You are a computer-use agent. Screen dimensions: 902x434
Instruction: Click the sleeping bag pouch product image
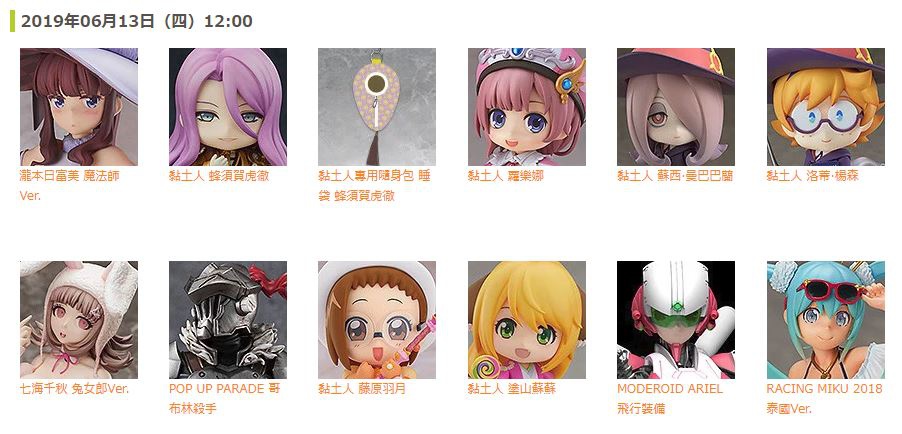[x=377, y=107]
